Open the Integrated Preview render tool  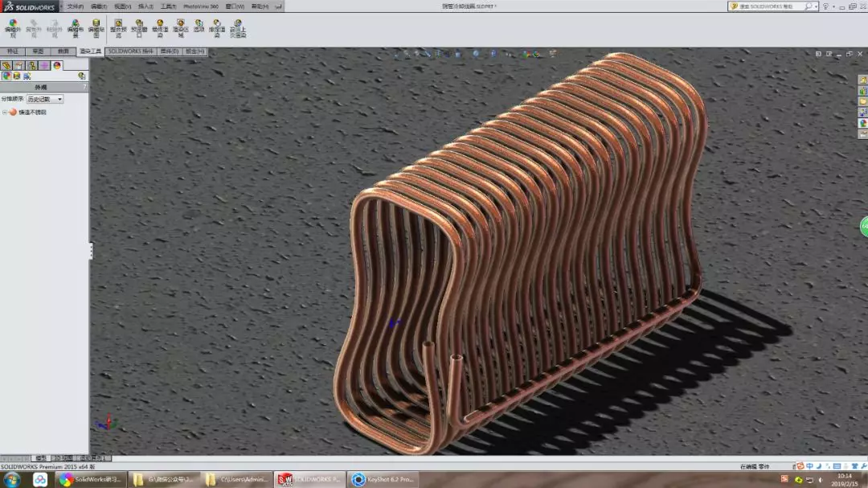click(x=118, y=28)
